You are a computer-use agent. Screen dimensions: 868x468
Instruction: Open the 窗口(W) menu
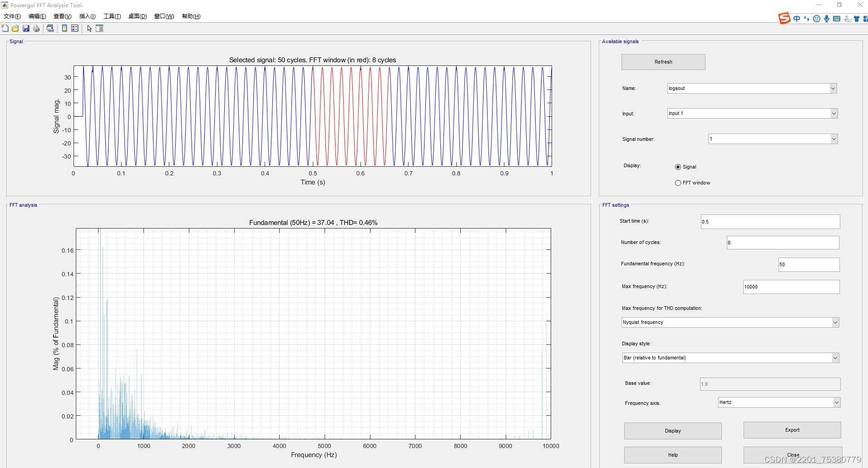(164, 16)
